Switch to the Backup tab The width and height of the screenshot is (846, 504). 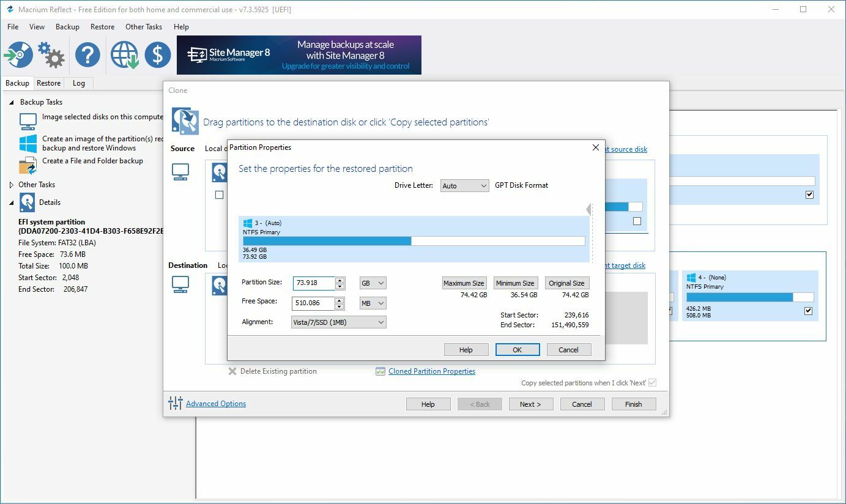click(17, 83)
